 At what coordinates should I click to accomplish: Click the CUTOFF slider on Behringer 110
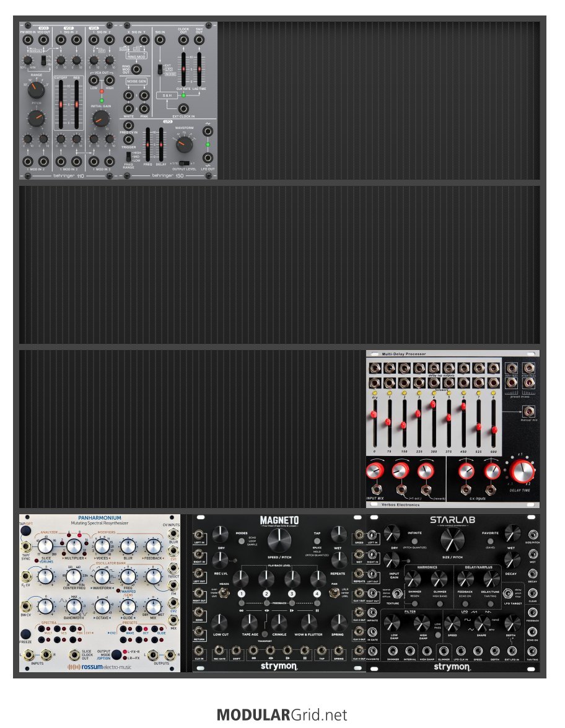[x=60, y=105]
